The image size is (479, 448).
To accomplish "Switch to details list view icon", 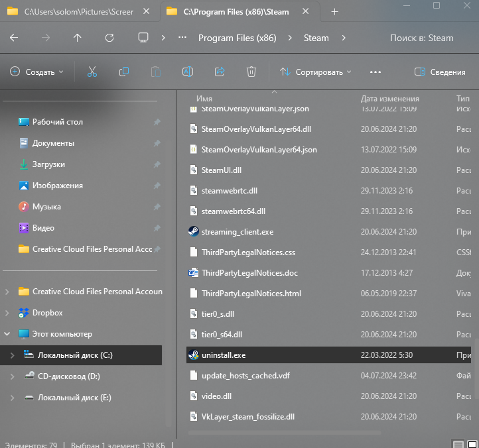I will point(458,444).
